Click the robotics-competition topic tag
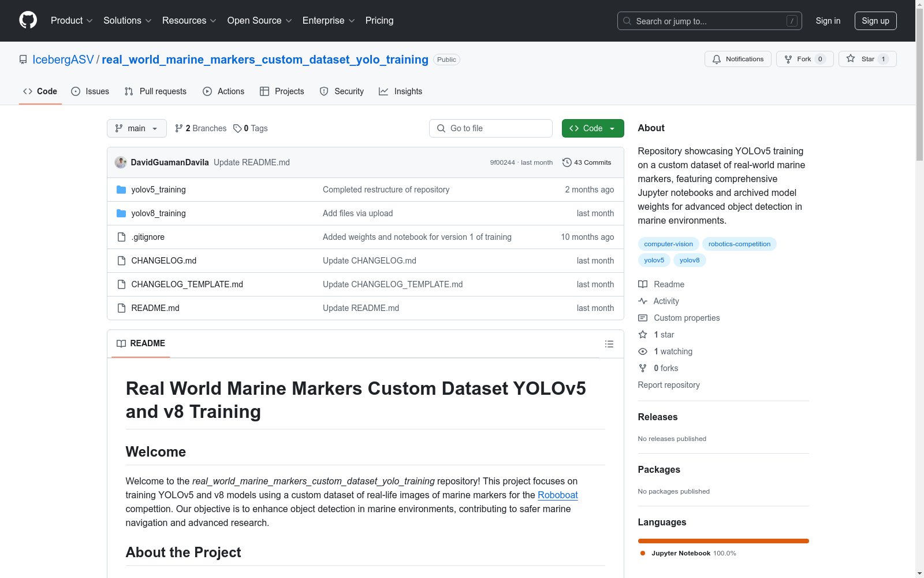Viewport: 924px width, 578px height. point(739,244)
